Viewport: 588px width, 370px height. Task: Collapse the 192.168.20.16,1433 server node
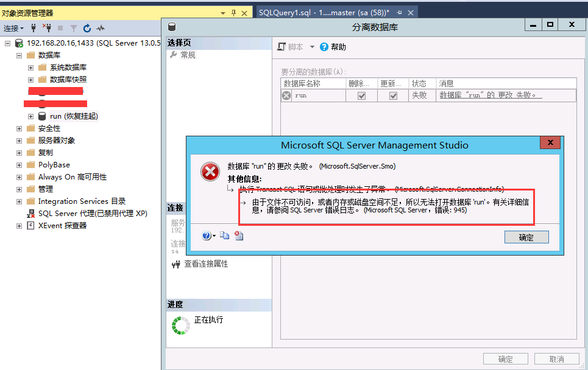pos(7,43)
